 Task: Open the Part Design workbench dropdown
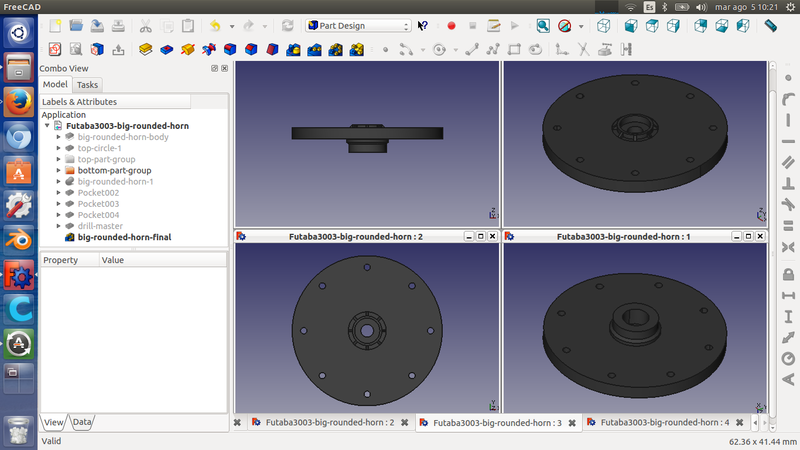coord(358,25)
